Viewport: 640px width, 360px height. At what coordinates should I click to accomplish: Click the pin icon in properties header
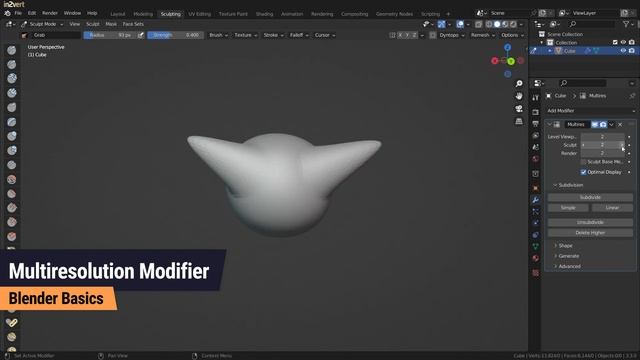coord(632,96)
